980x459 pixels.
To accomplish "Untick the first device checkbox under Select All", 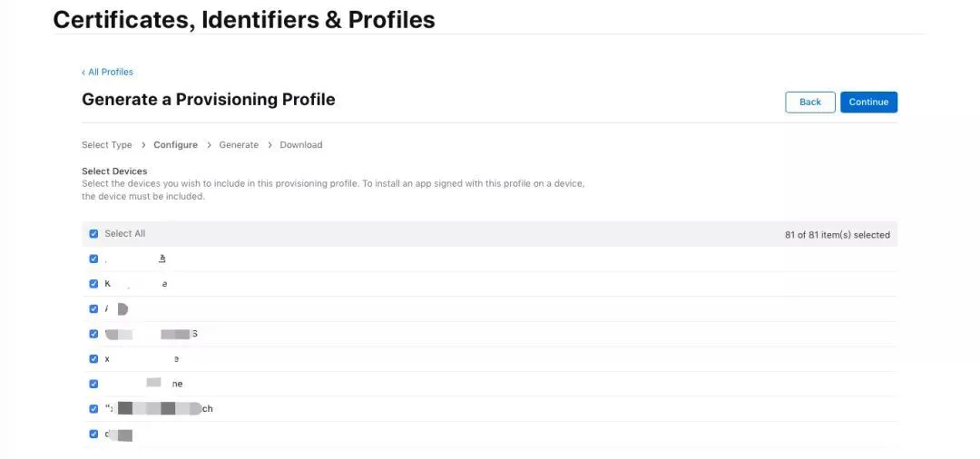I will point(93,259).
